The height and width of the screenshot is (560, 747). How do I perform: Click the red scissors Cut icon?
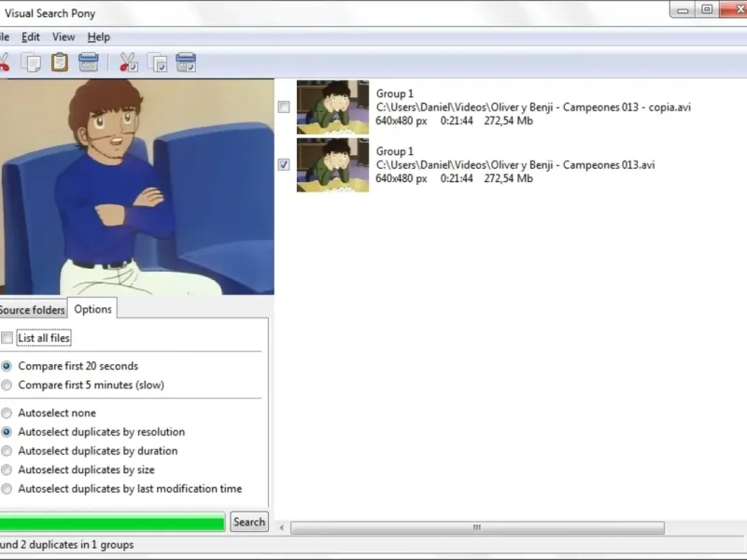pos(4,63)
